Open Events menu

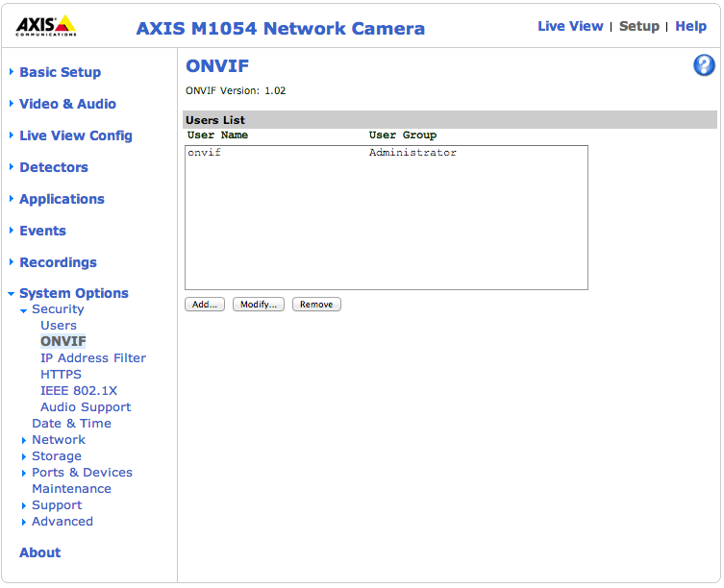point(42,231)
